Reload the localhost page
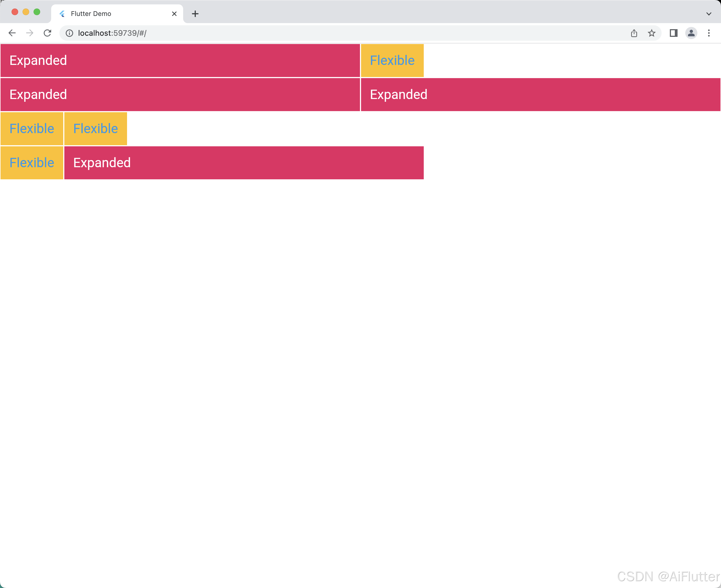 coord(47,33)
